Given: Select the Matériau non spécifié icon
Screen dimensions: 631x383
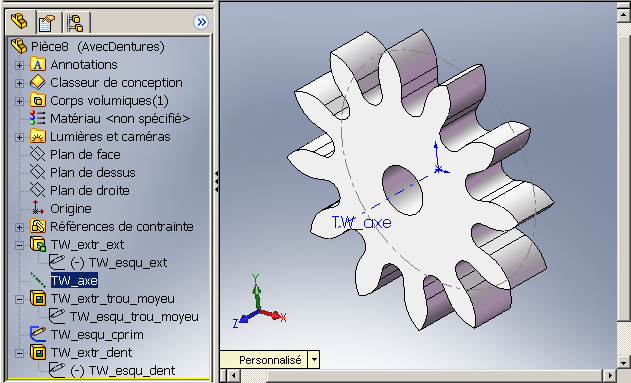Looking at the screenshot, I should pos(37,118).
